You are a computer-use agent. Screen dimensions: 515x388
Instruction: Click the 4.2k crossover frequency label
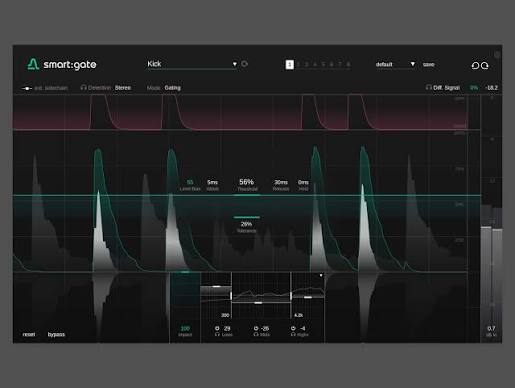298,315
